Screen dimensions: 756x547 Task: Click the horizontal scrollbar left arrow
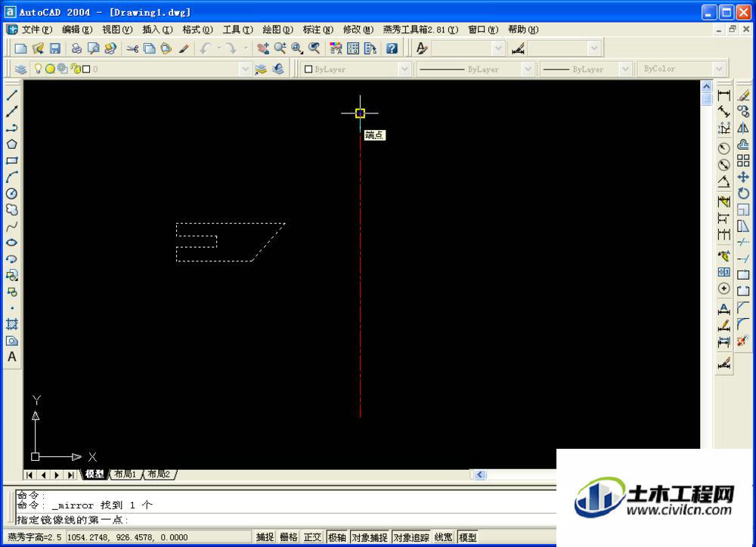[480, 474]
